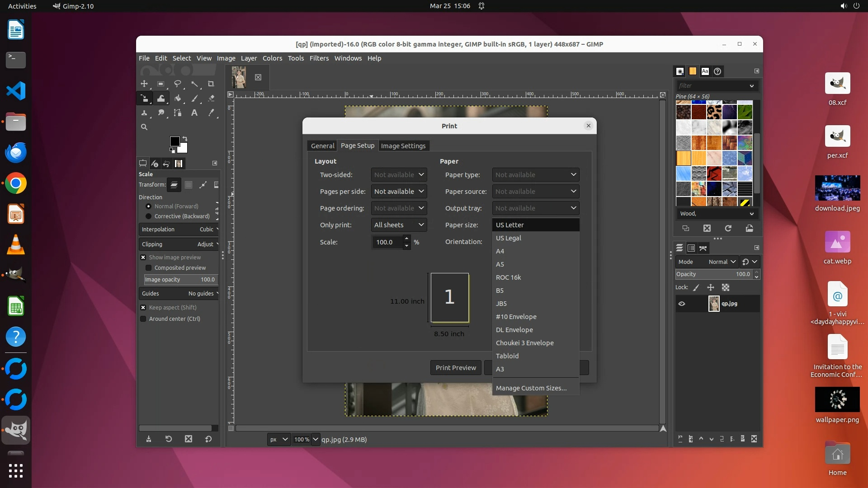
Task: Select the Color Picker tool
Action: (x=211, y=113)
